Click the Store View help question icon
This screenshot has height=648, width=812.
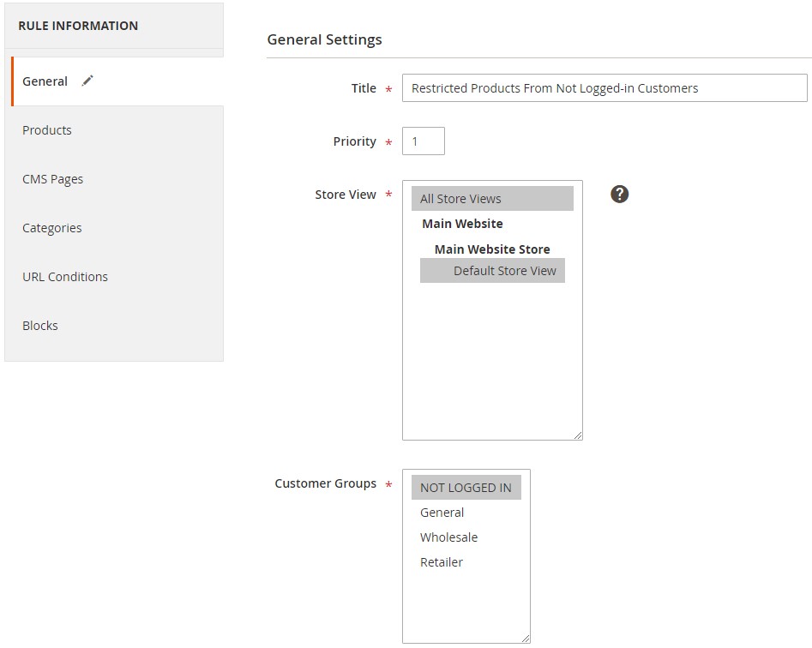click(x=619, y=195)
